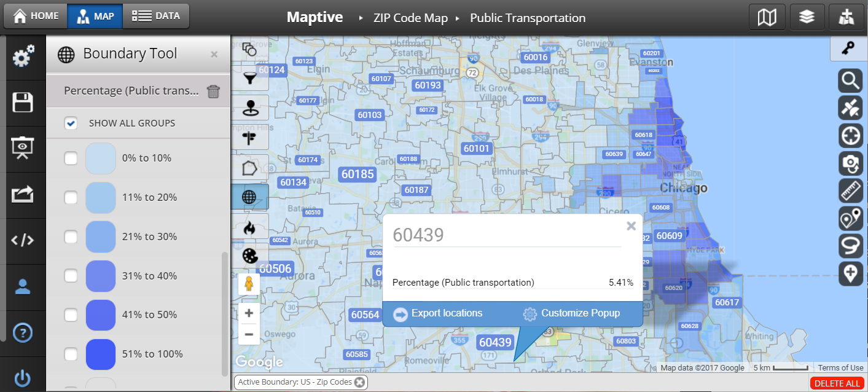Delete the Percentage boundary with trash icon
868x392 pixels.
[213, 92]
